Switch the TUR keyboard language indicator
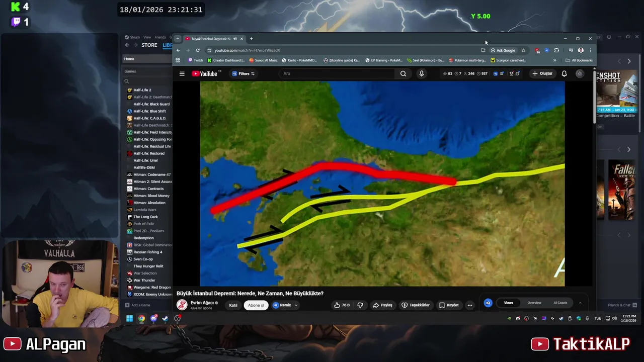The image size is (644, 362). pyautogui.click(x=598, y=318)
